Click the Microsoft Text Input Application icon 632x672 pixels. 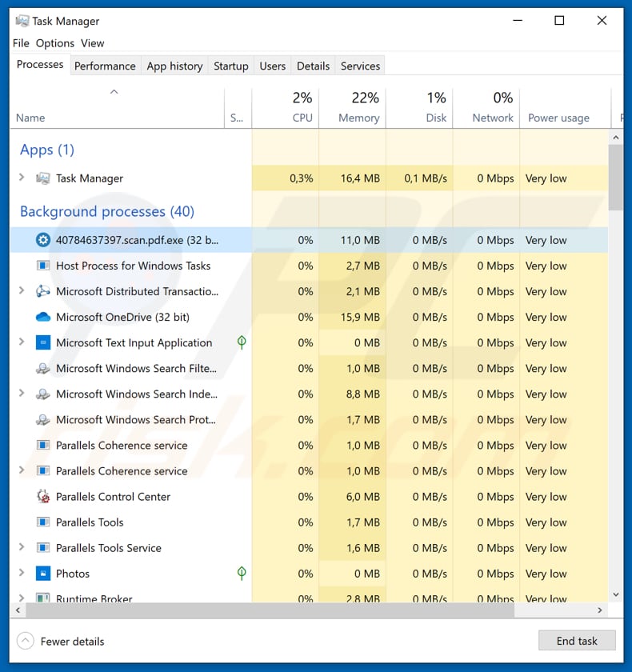pos(43,343)
